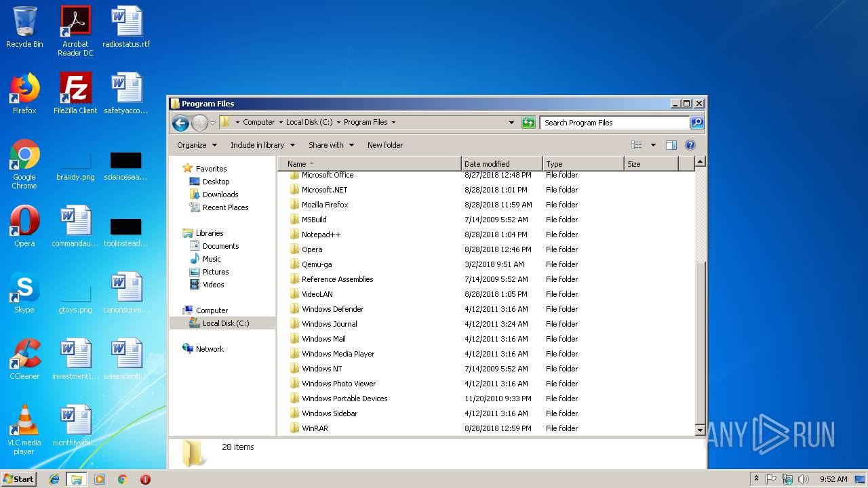Select brandy.png on the desktop

pos(75,167)
